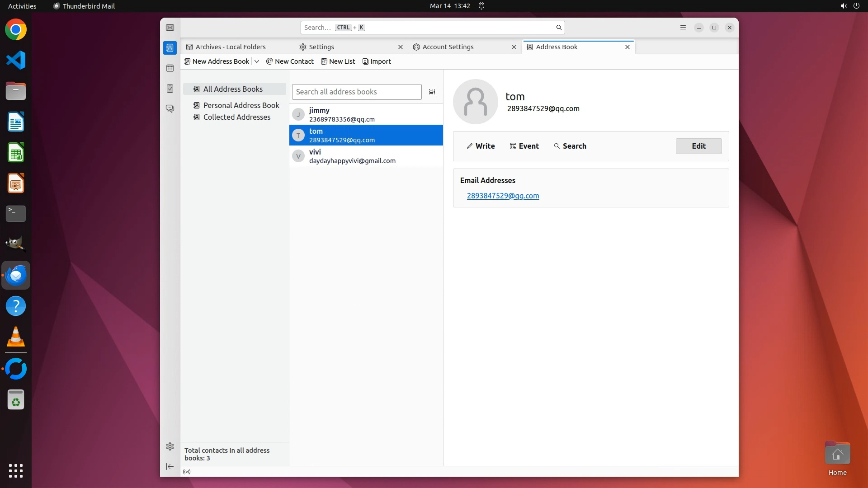The image size is (868, 488).
Task: Click the Import toolbar button
Action: (x=377, y=61)
